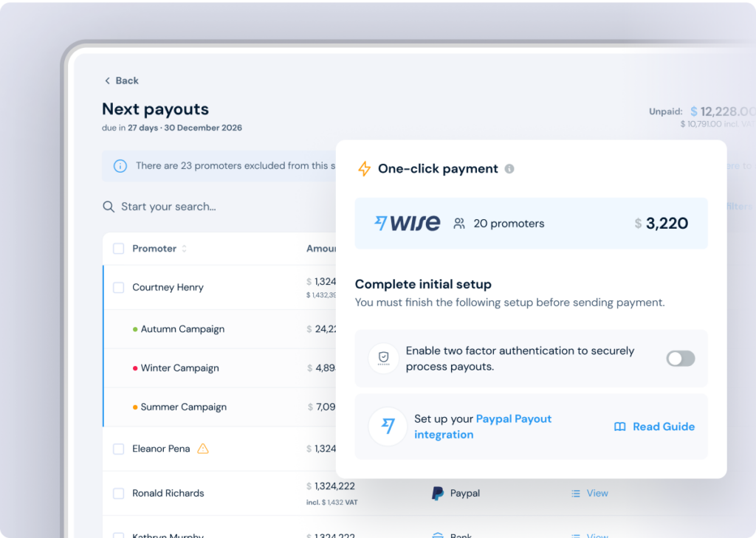Open the Paypal Payout integration link
This screenshot has width=756, height=538.
(x=483, y=427)
